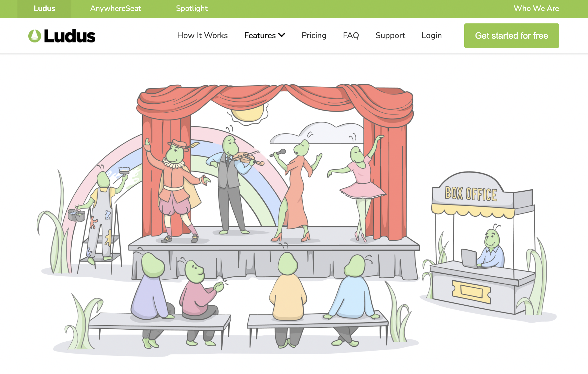Click the yellow ticket on box office
Image resolution: width=588 pixels, height=374 pixels.
471,292
